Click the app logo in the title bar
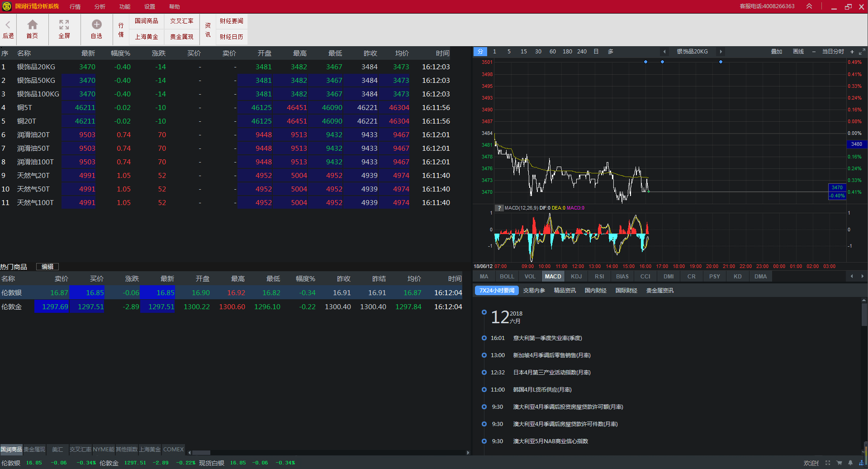Viewport: 868px width, 469px height. point(7,6)
